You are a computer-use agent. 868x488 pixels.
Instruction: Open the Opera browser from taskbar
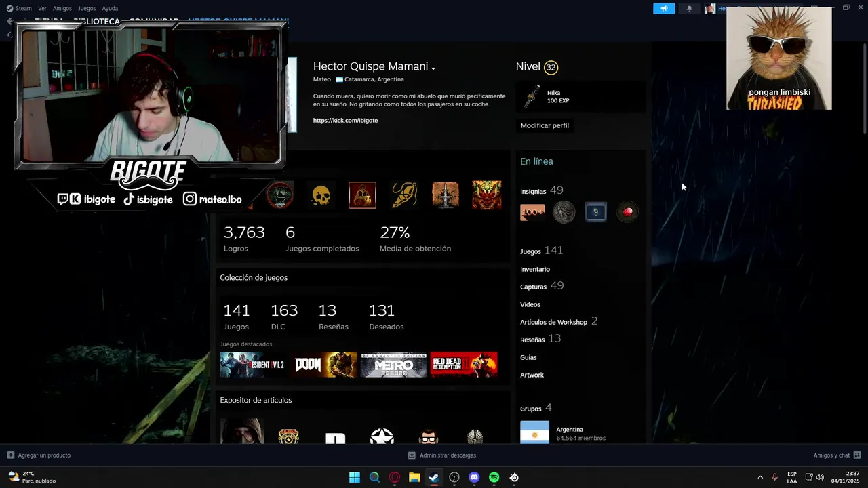click(x=395, y=477)
